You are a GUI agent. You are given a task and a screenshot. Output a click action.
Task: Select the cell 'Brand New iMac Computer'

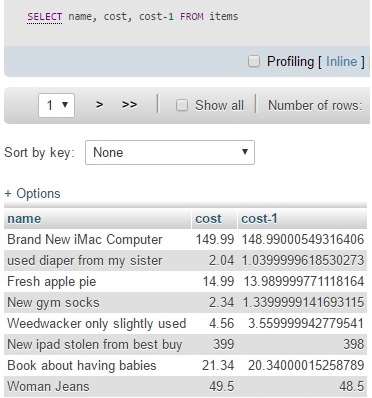point(97,239)
